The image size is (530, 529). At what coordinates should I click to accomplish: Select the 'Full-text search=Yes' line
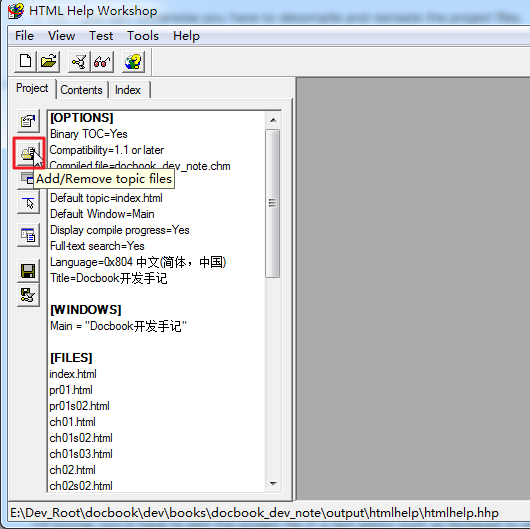pos(97,246)
